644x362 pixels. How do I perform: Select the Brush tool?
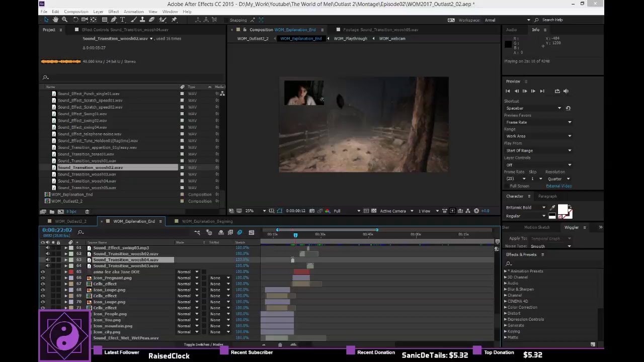134,20
